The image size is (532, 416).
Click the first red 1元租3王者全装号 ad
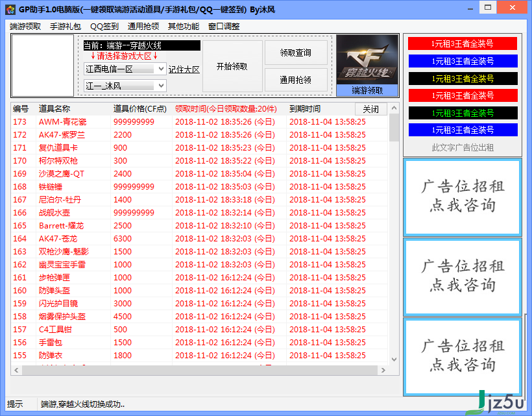(463, 43)
